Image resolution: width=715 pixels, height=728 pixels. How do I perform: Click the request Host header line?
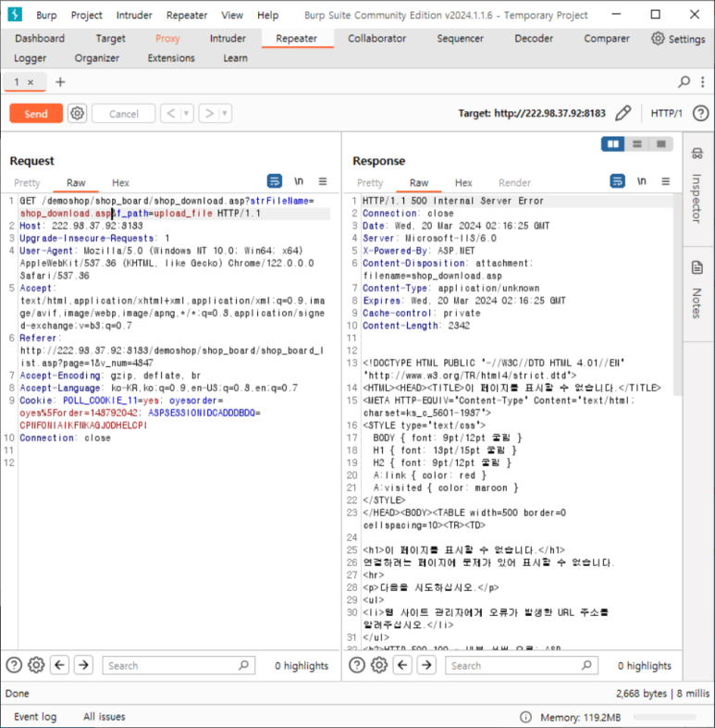pyautogui.click(x=80, y=226)
